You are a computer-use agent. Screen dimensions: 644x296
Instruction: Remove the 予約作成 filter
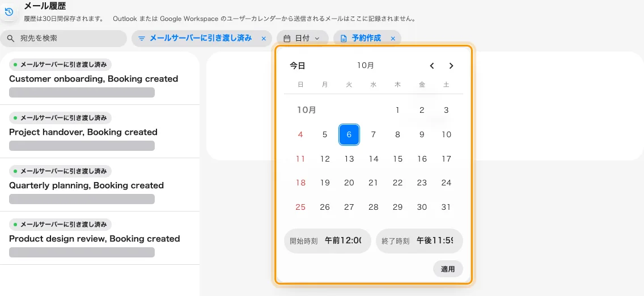(393, 39)
